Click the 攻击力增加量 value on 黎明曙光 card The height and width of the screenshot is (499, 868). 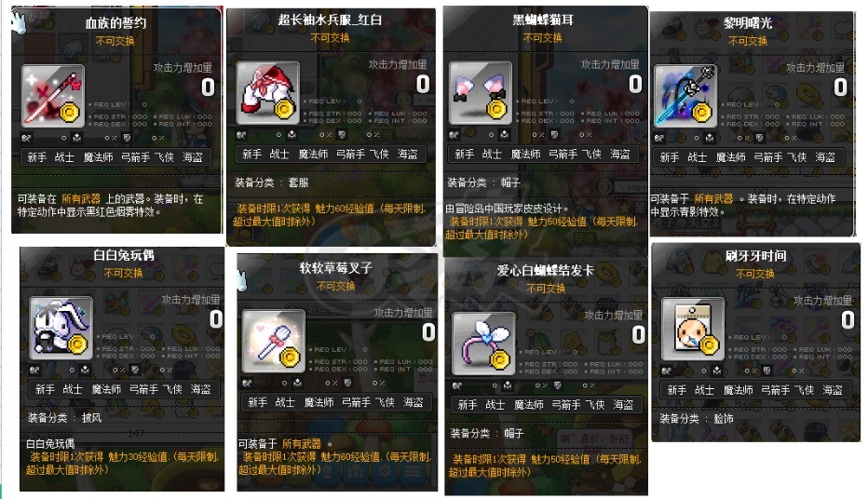840,88
